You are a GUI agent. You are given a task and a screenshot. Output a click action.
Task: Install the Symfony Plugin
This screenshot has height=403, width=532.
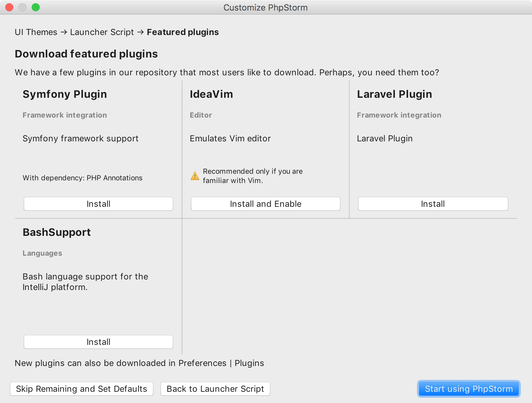pos(98,204)
